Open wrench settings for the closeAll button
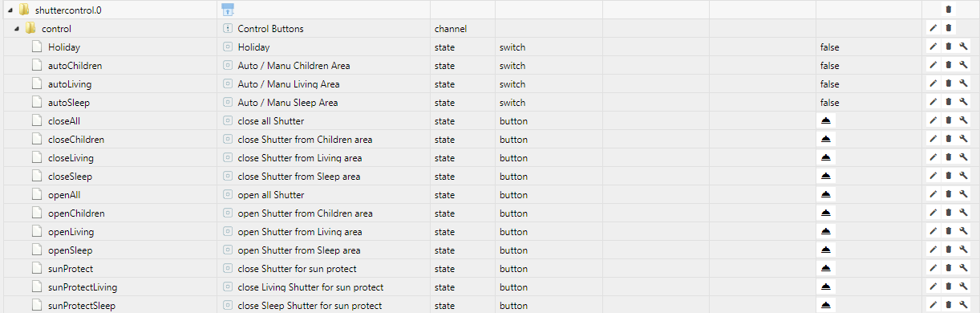This screenshot has width=980, height=313. pos(963,121)
